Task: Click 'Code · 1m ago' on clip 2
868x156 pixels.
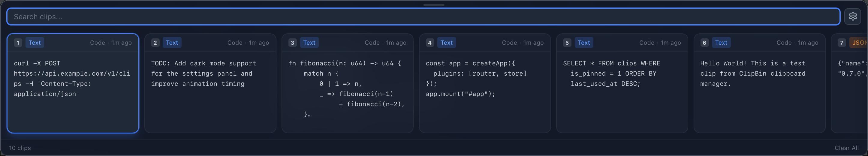Action: click(248, 43)
